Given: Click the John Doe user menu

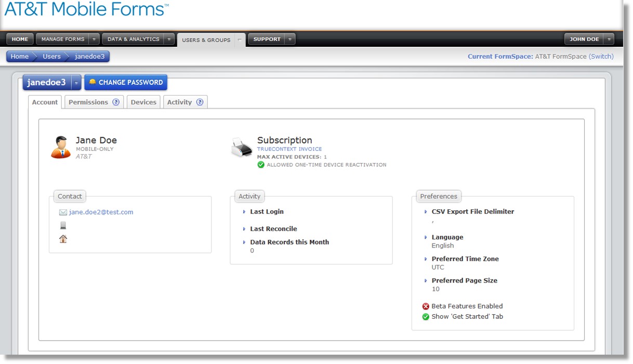Looking at the screenshot, I should [x=584, y=39].
